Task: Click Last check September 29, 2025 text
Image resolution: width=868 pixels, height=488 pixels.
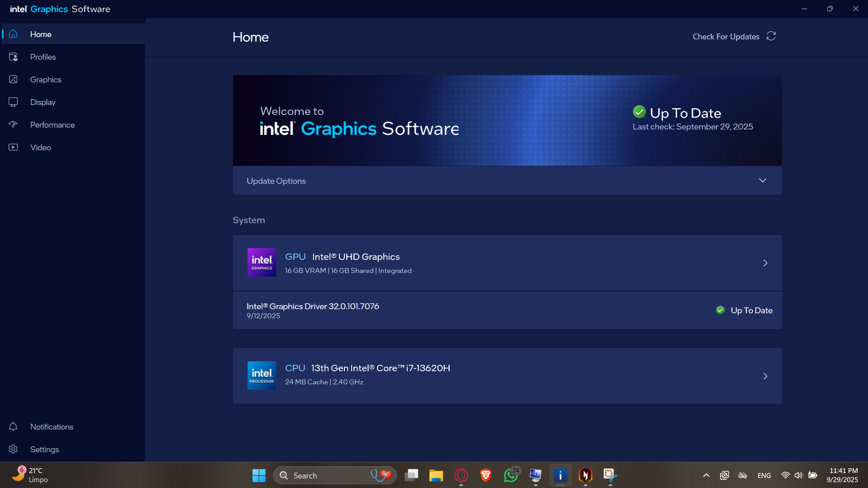Action: tap(692, 127)
